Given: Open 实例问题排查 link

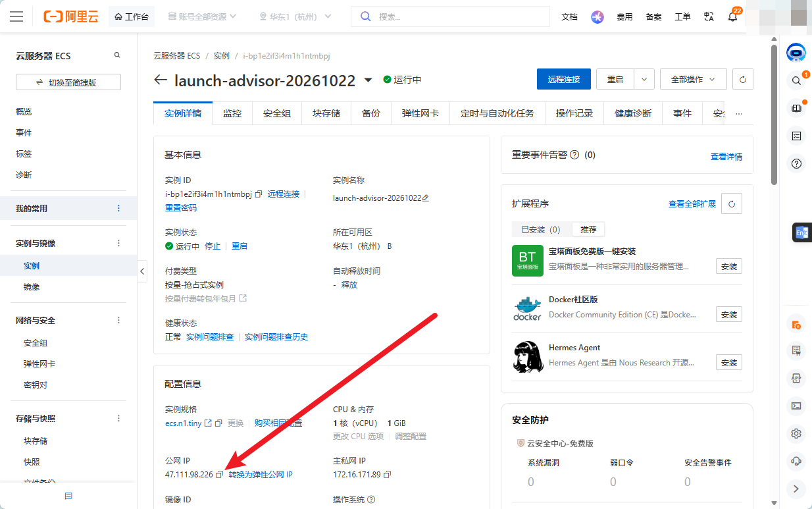Looking at the screenshot, I should [210, 336].
